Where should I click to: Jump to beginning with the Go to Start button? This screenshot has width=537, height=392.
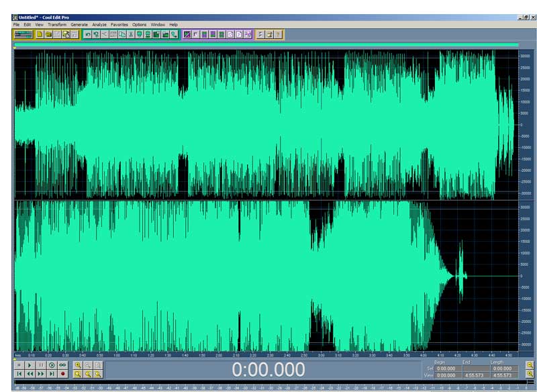coord(19,374)
